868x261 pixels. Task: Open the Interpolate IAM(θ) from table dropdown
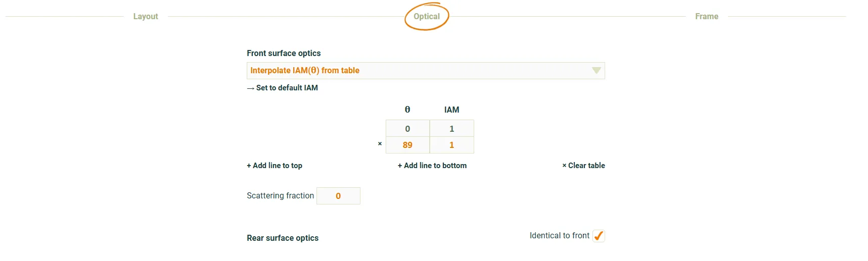pyautogui.click(x=425, y=71)
